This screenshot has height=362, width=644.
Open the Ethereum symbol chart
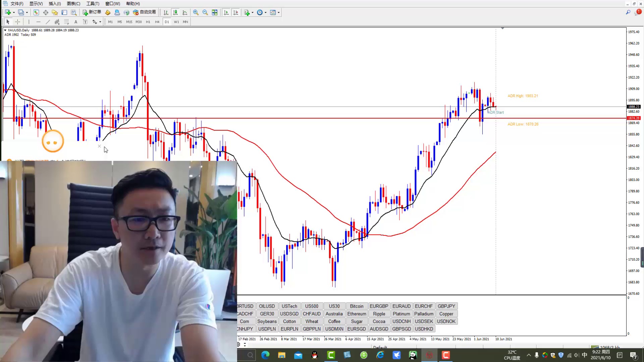[357, 314]
